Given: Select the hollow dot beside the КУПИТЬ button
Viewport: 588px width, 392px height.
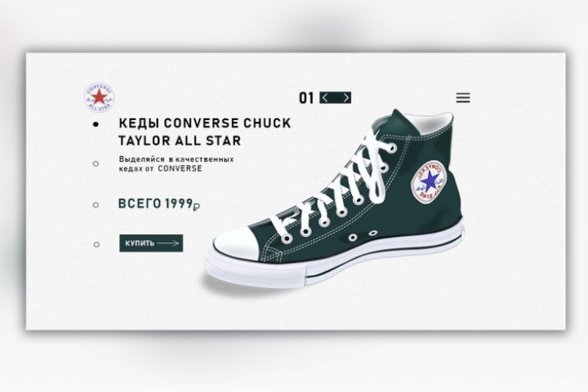Looking at the screenshot, I should click(96, 244).
